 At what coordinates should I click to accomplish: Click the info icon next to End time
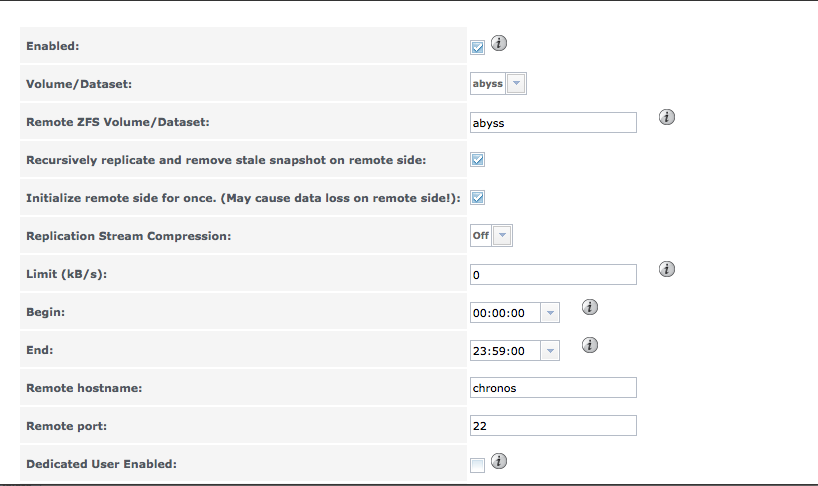click(x=590, y=345)
